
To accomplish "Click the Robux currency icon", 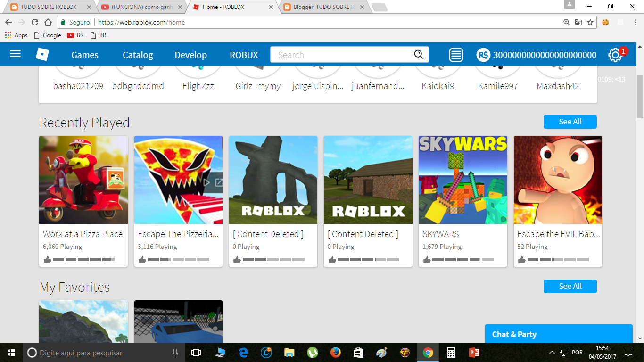I will click(x=483, y=55).
